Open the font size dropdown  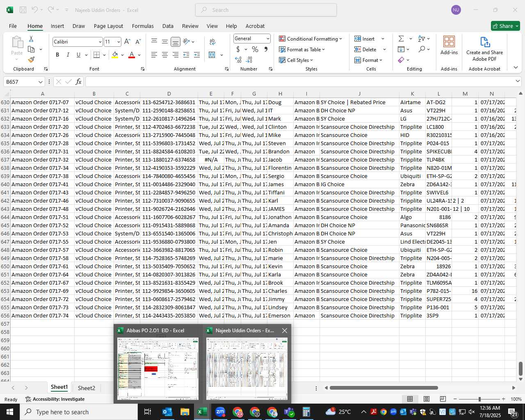click(x=119, y=42)
